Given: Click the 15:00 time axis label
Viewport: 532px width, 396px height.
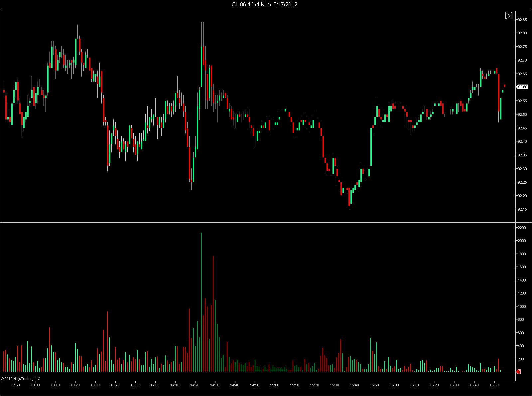Looking at the screenshot, I should click(x=275, y=385).
